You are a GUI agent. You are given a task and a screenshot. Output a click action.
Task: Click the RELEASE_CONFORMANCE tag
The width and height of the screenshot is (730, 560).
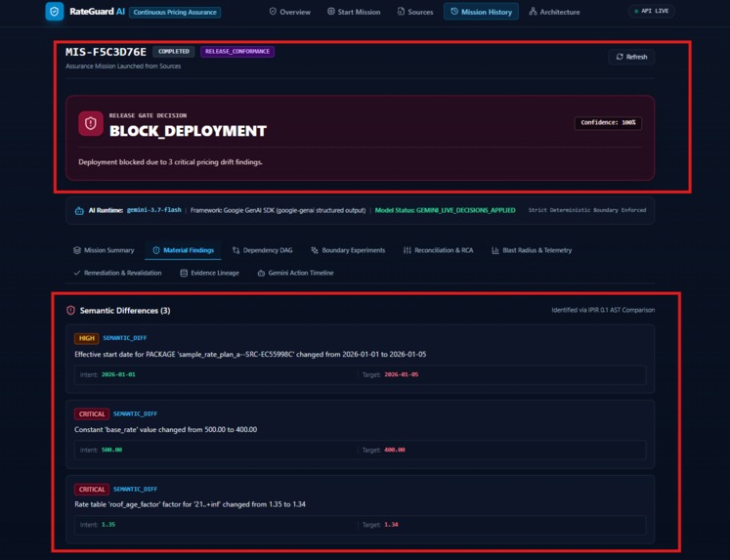[237, 52]
